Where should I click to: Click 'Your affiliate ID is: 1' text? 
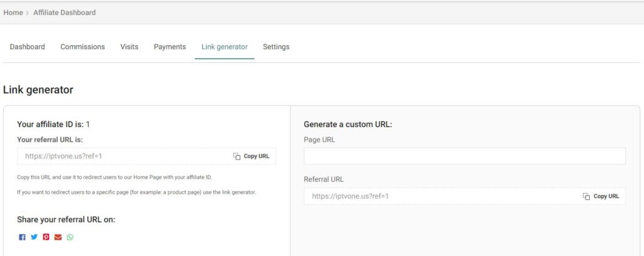point(53,125)
